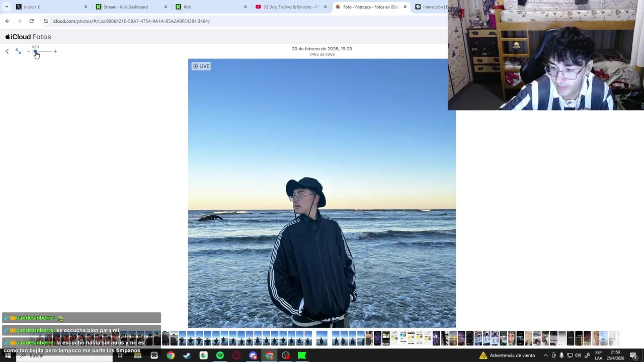Viewport: 644px width, 362px height.
Task: Click the browser back arrow
Action: tap(7, 21)
